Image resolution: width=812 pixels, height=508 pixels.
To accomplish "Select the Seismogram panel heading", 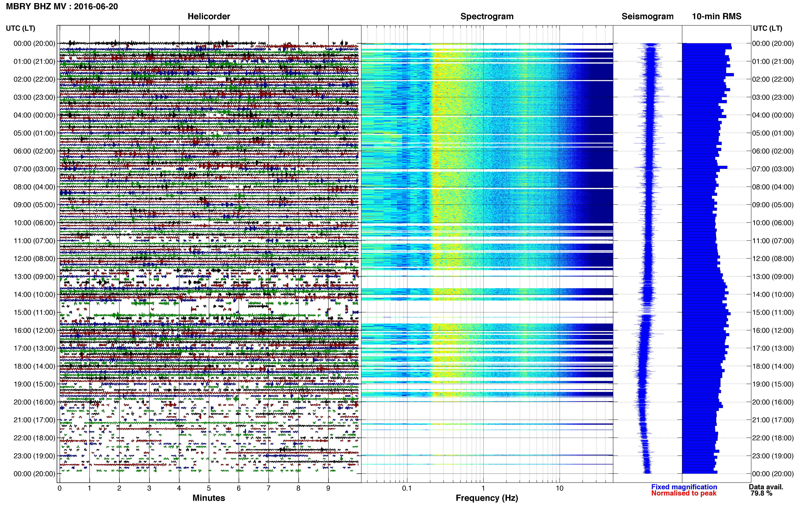I will click(x=648, y=16).
